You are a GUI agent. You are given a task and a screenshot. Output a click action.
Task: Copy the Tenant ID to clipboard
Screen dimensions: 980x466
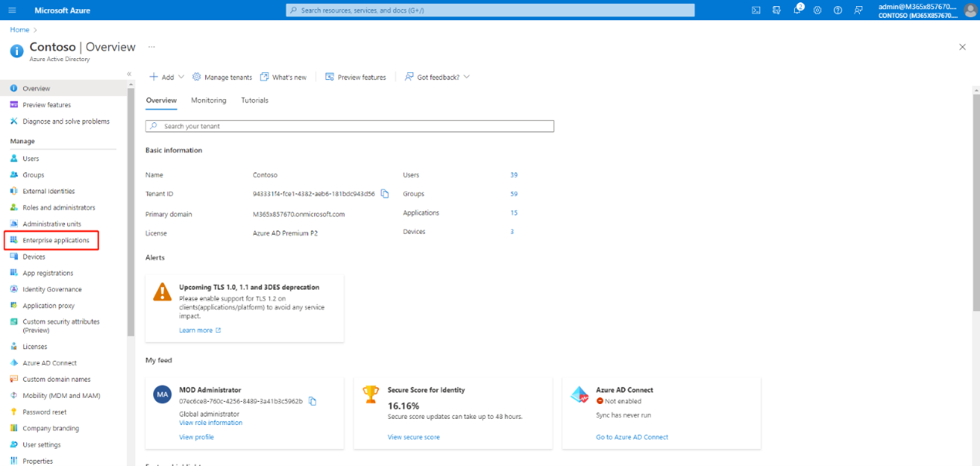tap(384, 194)
